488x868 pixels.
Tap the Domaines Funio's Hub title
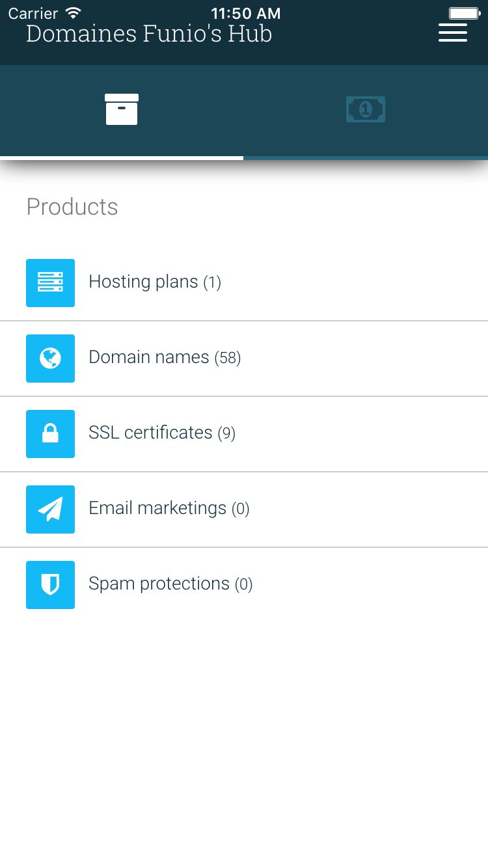coord(149,34)
